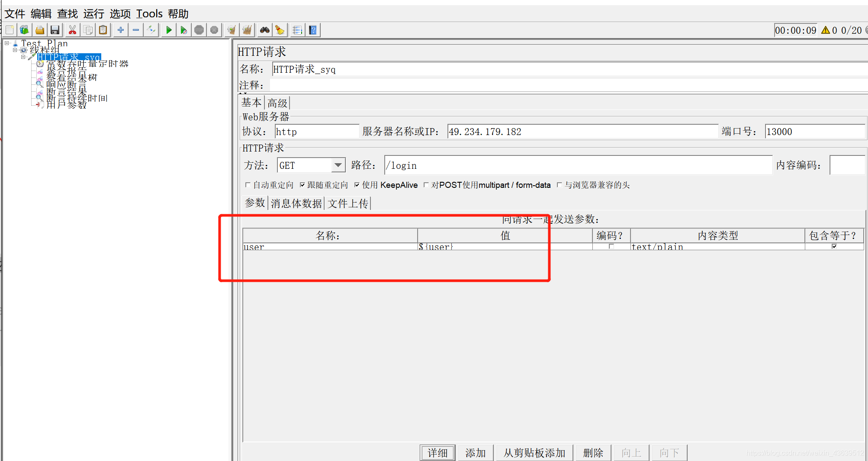The width and height of the screenshot is (868, 461).
Task: Click the 删除 button
Action: pyautogui.click(x=593, y=453)
